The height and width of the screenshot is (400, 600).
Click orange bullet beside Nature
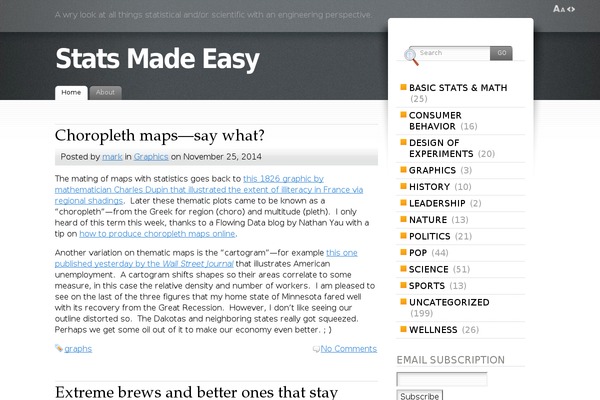(403, 219)
